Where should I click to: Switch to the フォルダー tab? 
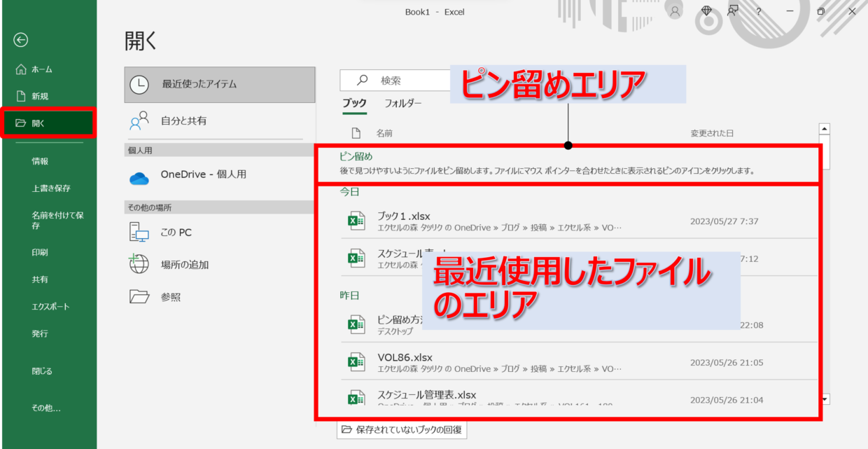tap(403, 104)
